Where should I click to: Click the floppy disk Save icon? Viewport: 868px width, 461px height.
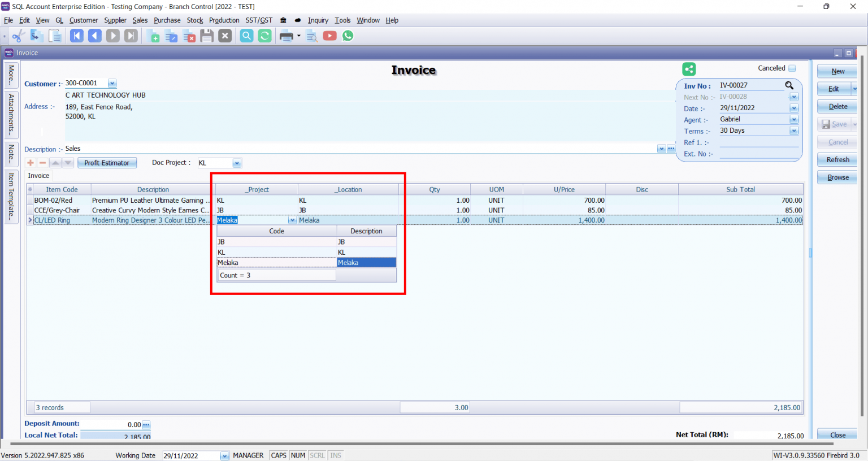tap(207, 36)
